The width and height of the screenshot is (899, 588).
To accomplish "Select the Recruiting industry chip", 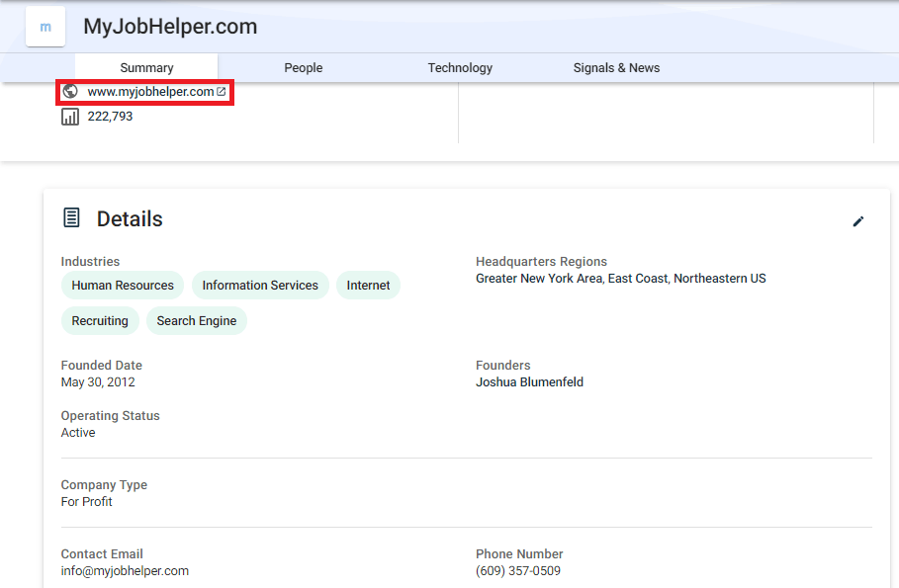I will [x=100, y=321].
